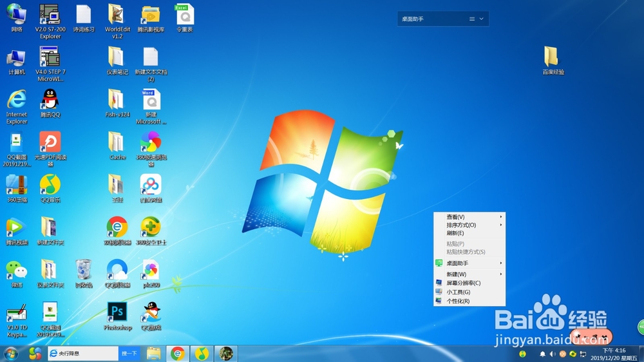Choose 个性化(R) from the context menu
Image resolution: width=644 pixels, height=362 pixels.
pyautogui.click(x=469, y=301)
